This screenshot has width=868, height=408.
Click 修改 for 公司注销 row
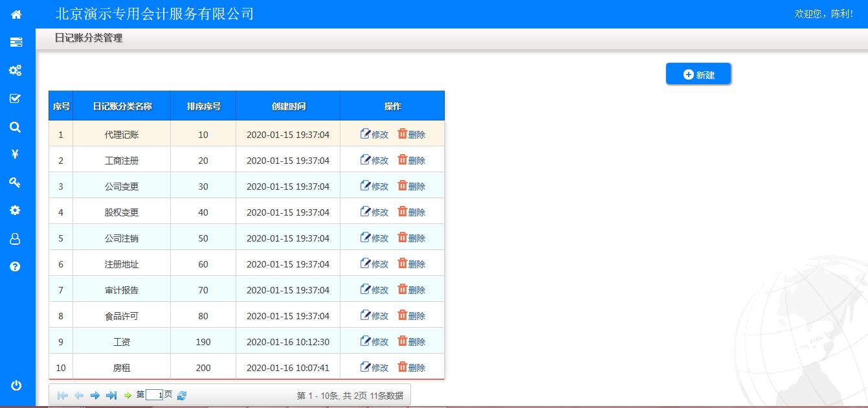375,238
